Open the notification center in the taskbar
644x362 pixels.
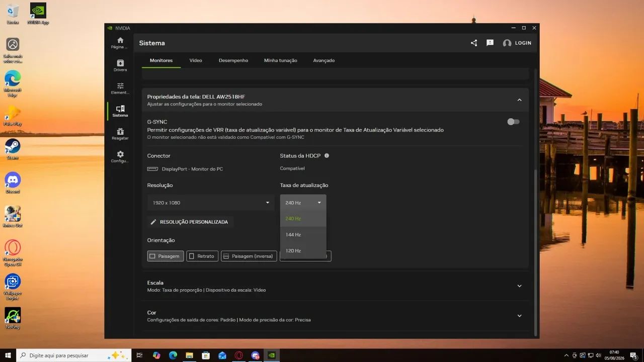pos(633,355)
